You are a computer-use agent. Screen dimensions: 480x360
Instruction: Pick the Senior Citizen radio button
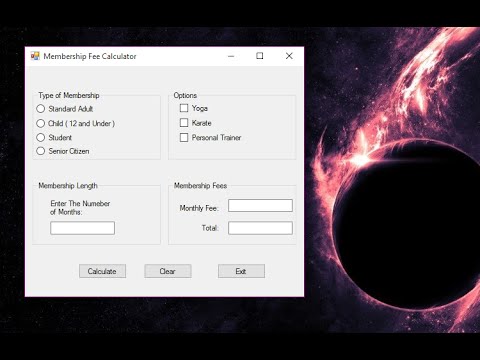pyautogui.click(x=41, y=151)
